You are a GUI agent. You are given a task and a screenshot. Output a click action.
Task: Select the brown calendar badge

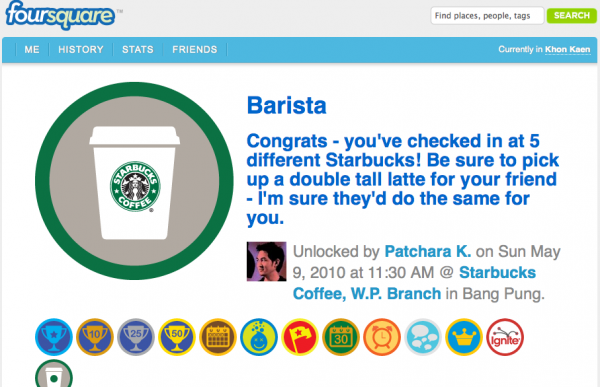coord(218,337)
